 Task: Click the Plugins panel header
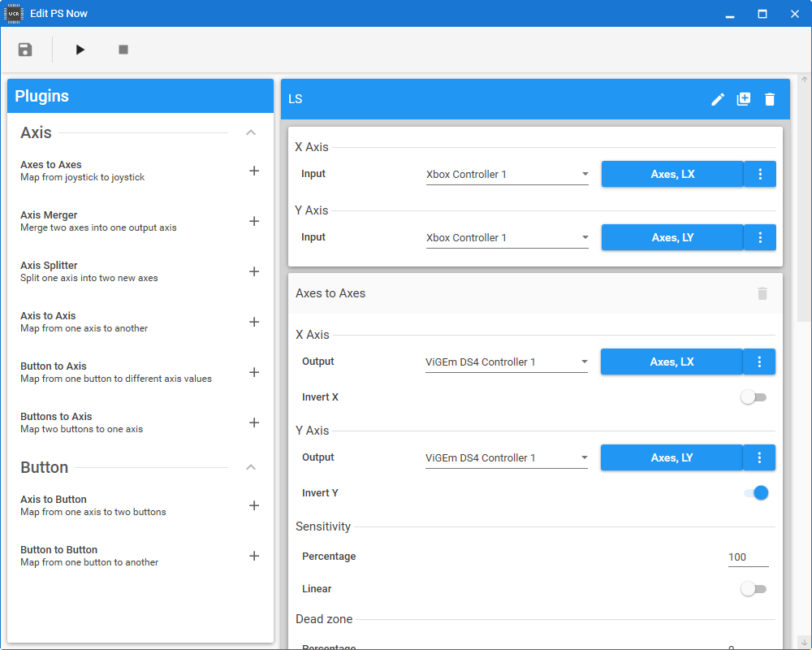click(140, 96)
